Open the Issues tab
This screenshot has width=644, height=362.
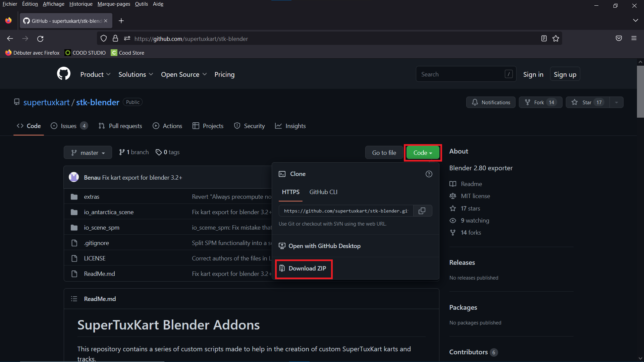[x=69, y=126]
